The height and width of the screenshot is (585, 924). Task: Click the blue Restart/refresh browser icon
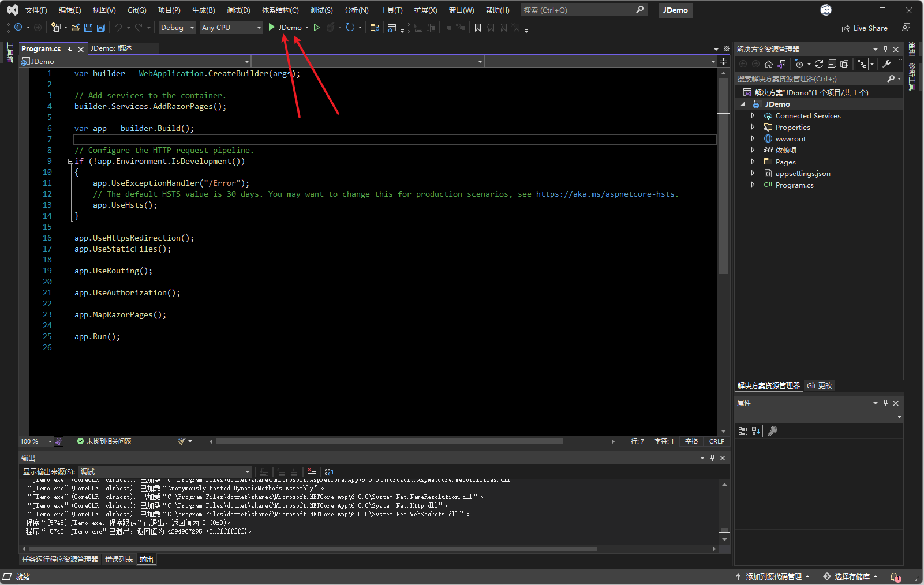coord(350,28)
